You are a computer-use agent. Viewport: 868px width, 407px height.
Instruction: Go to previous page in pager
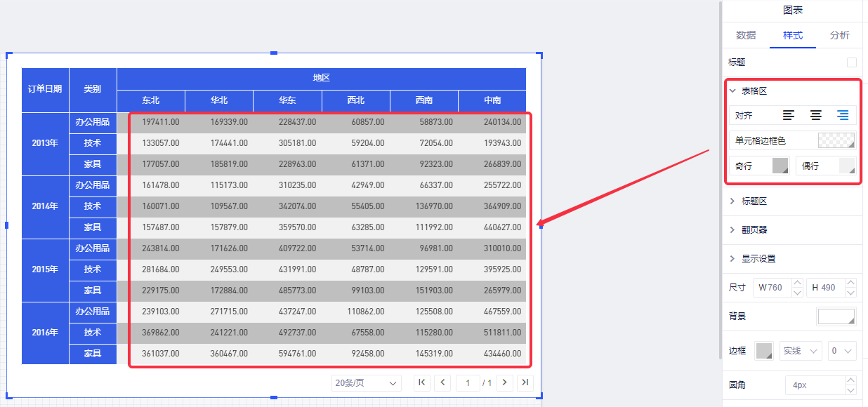[442, 382]
